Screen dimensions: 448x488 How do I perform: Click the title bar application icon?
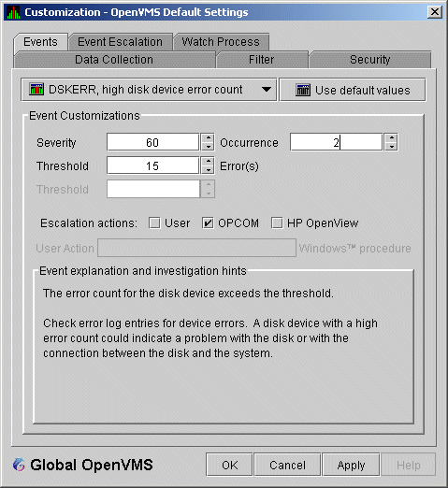[13, 12]
